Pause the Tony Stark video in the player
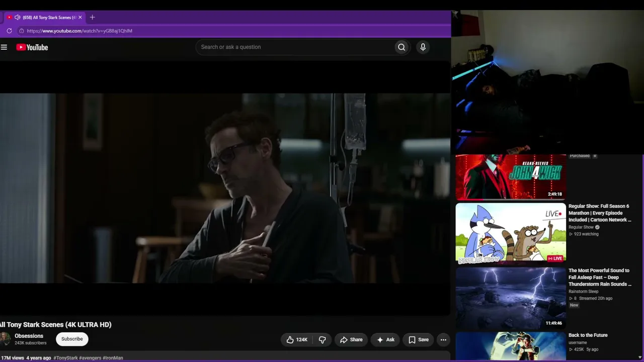 click(225, 189)
